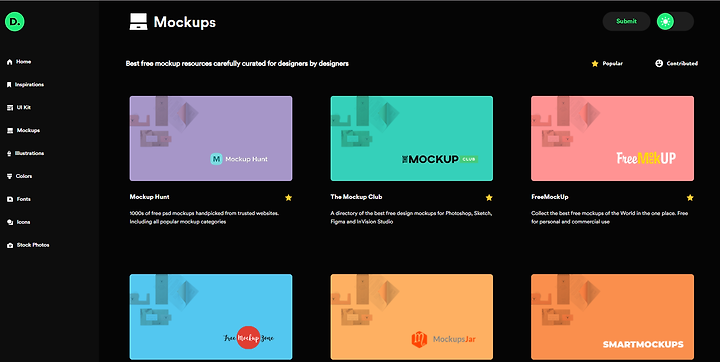Click the Mockup Hunt description text

pyautogui.click(x=204, y=217)
